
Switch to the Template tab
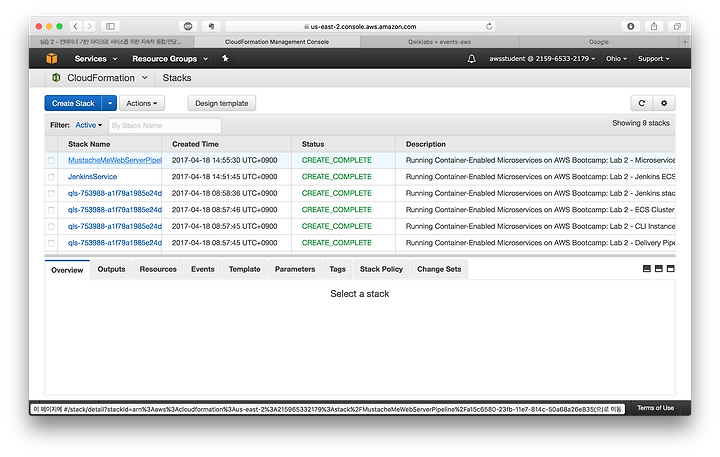[244, 269]
